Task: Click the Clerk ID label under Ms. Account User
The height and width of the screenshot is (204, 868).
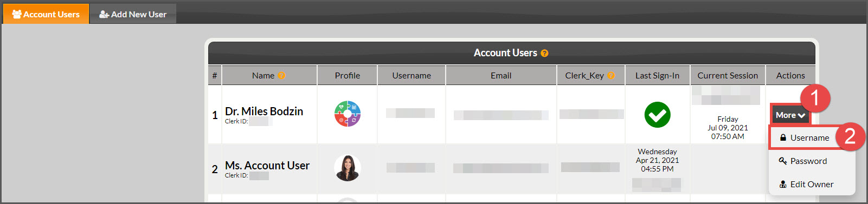Action: (x=236, y=175)
